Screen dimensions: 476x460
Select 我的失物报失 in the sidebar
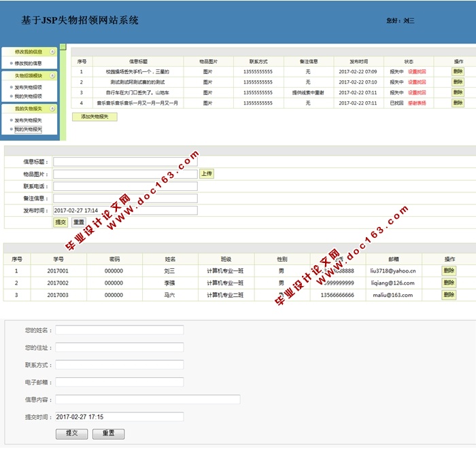[29, 129]
